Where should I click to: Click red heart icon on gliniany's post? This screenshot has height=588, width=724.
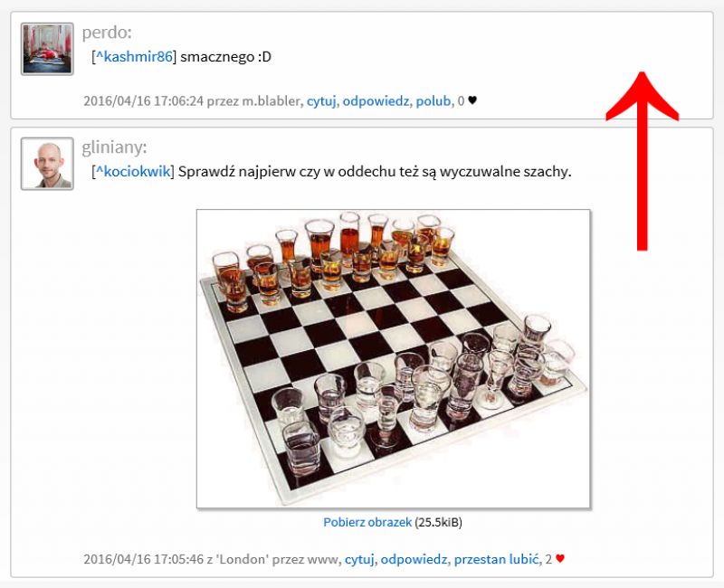point(560,558)
